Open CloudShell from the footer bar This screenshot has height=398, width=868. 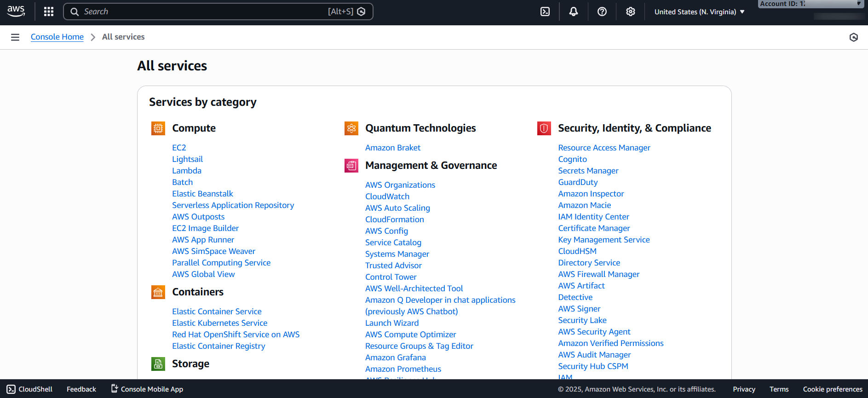tap(30, 389)
